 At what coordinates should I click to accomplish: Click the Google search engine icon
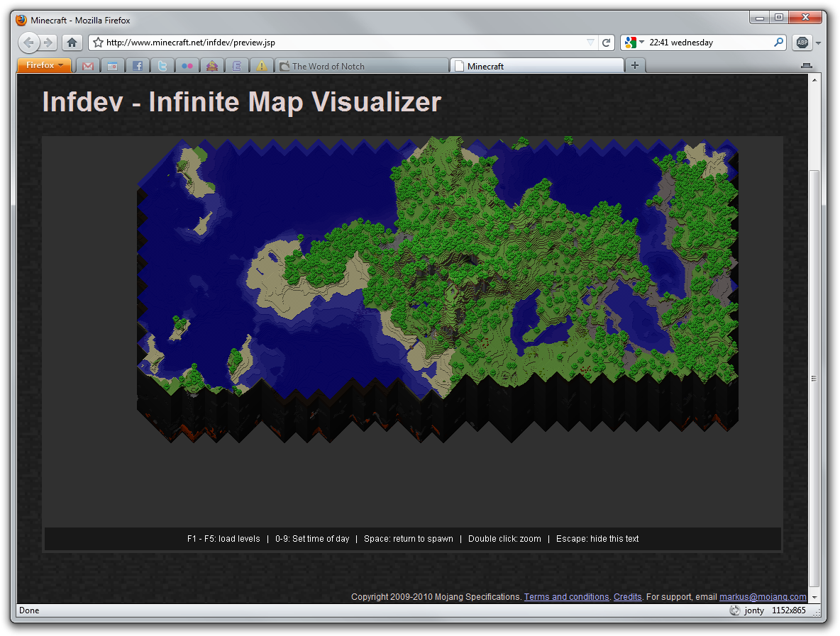point(631,43)
